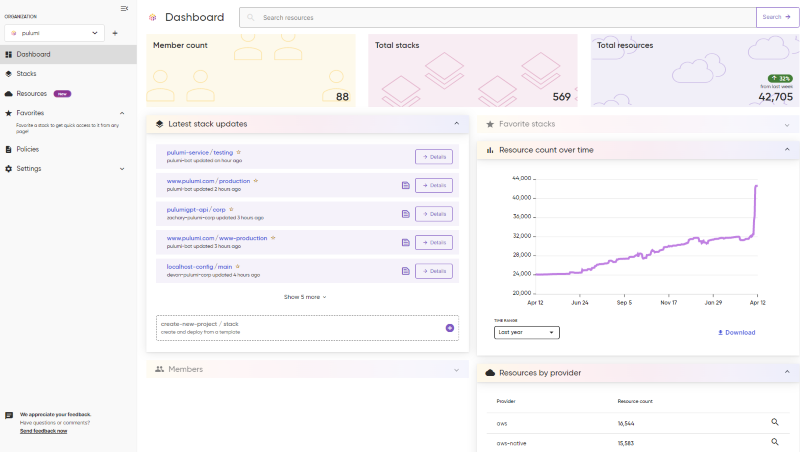The image size is (800, 452).
Task: Open update log icon for www.pulumi.com/production
Action: click(406, 186)
